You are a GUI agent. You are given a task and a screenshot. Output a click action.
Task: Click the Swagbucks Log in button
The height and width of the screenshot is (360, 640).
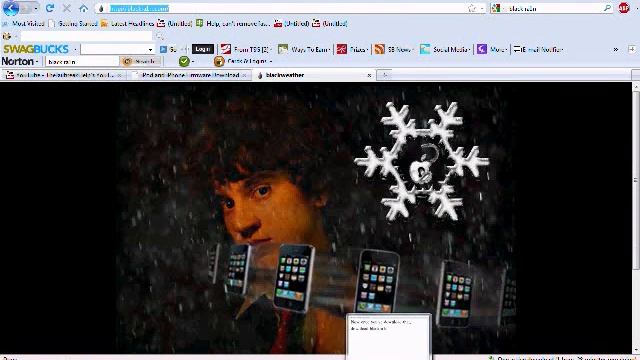[202, 49]
